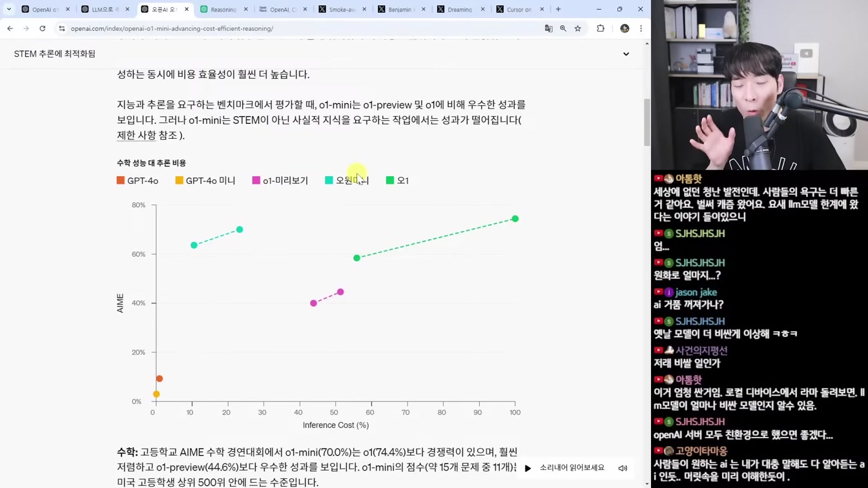The width and height of the screenshot is (868, 488).
Task: Click the 오원미니 teal legend entry
Action: (x=347, y=181)
